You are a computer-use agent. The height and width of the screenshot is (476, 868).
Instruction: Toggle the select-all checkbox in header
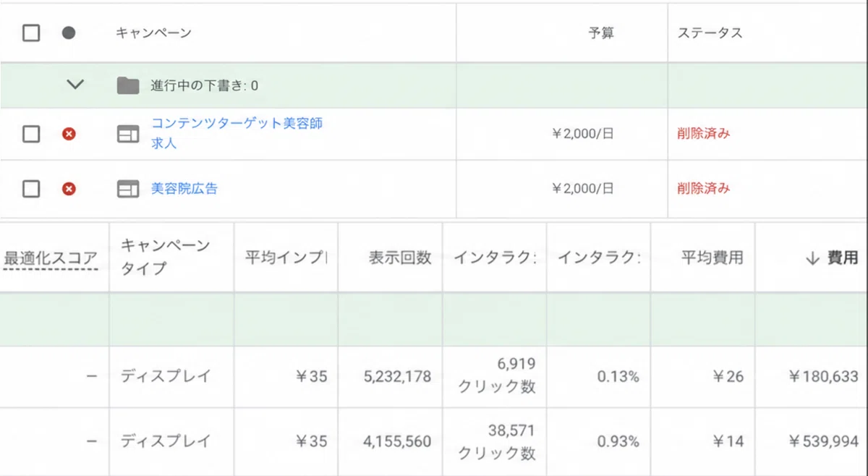31,33
